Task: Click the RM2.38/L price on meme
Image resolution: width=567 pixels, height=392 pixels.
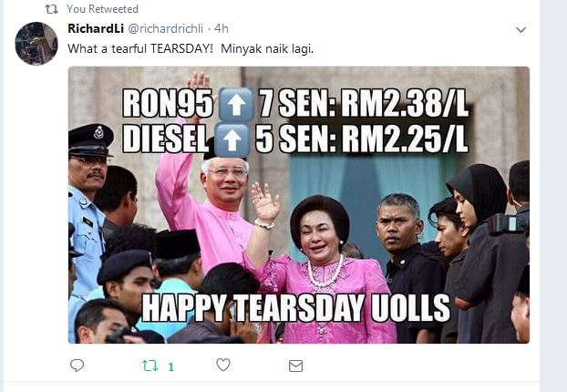Action: [x=405, y=103]
